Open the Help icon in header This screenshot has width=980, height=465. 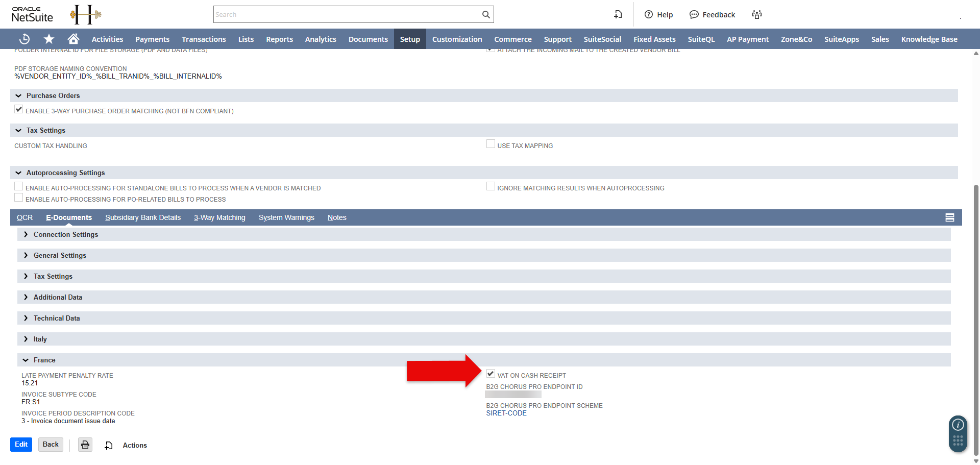(x=649, y=14)
